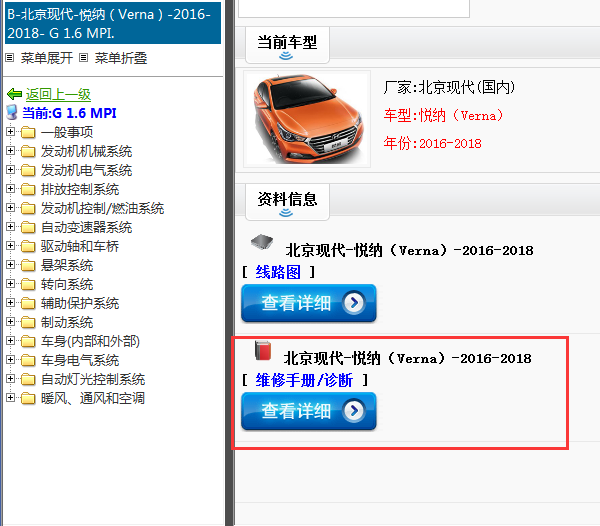Image resolution: width=600 pixels, height=526 pixels.
Task: Select the 驱动轴和车桥 tree label
Action: click(x=80, y=246)
